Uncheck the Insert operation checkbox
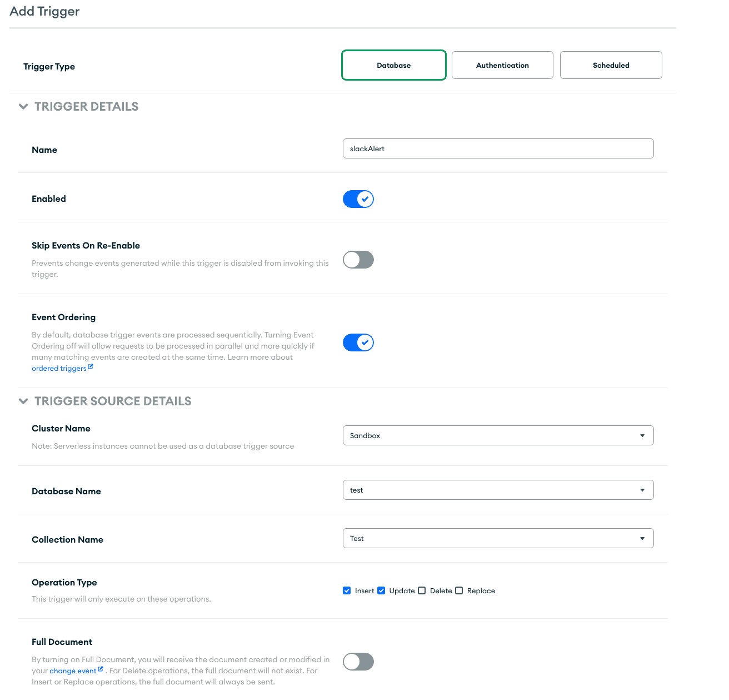This screenshot has height=700, width=729. (347, 590)
